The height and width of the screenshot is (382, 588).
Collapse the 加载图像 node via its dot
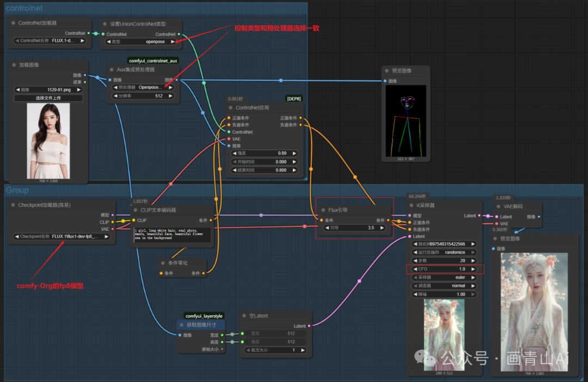click(x=14, y=65)
